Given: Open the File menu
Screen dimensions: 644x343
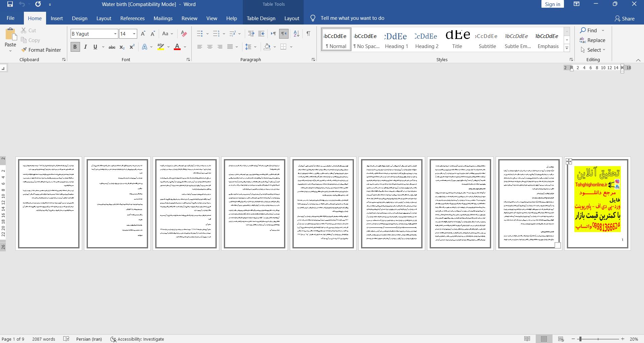Looking at the screenshot, I should (x=10, y=18).
